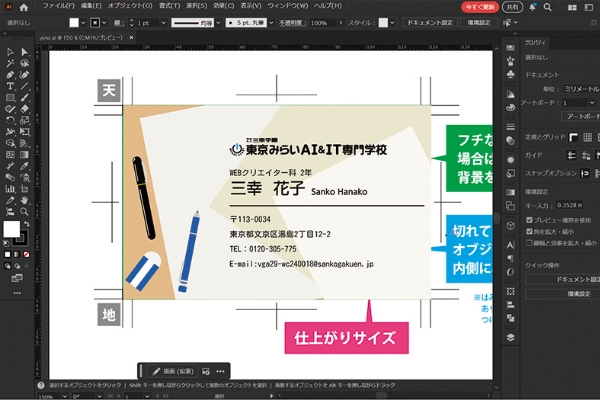Toggle プレビュー境界を使用 checkbox
The width and height of the screenshot is (600, 400).
pos(530,219)
